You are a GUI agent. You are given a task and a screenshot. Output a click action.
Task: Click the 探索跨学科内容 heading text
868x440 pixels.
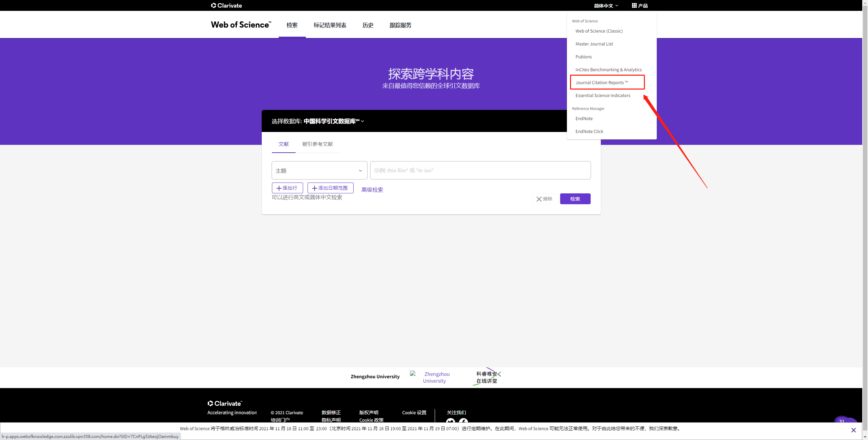431,74
